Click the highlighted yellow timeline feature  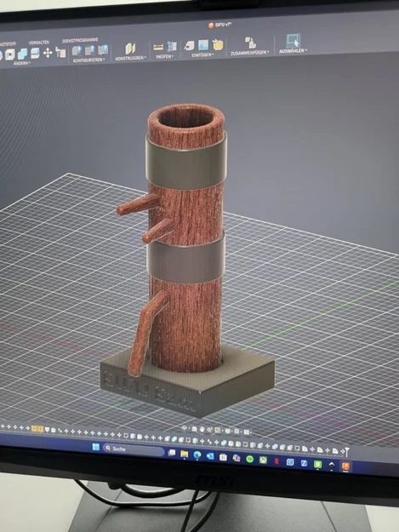(x=37, y=429)
